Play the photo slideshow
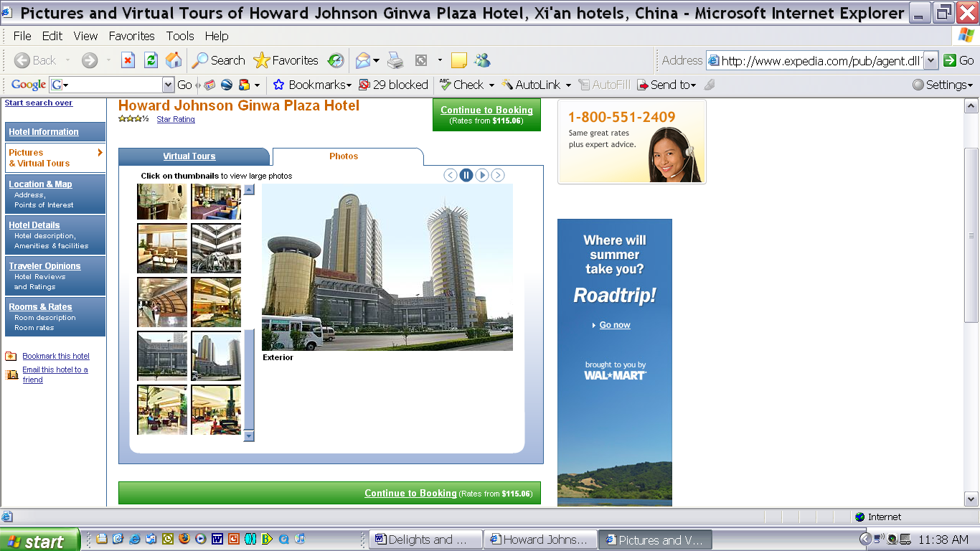This screenshot has width=980, height=551. click(482, 175)
